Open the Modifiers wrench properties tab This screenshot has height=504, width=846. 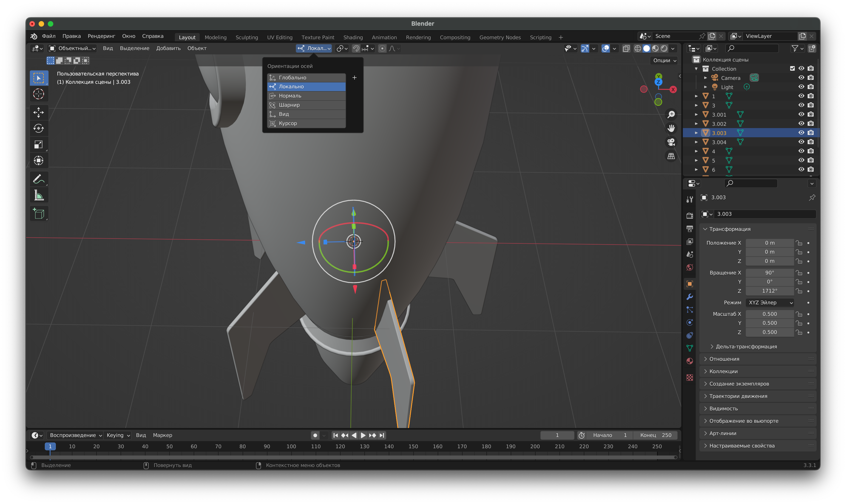click(689, 297)
